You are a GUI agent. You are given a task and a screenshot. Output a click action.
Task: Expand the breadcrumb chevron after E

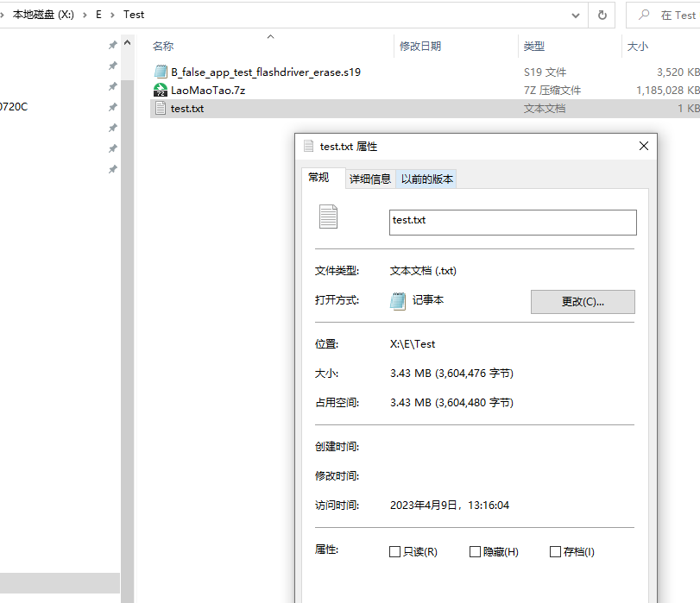click(x=112, y=15)
